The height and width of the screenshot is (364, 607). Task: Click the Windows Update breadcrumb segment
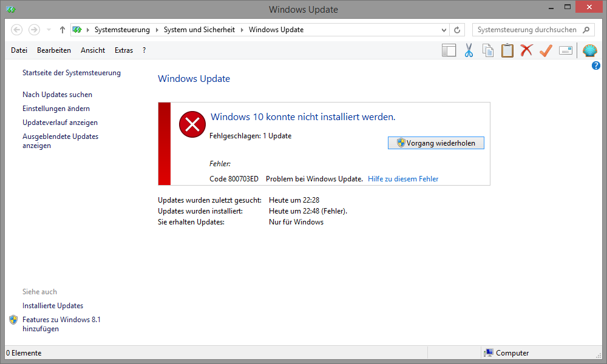pyautogui.click(x=276, y=30)
